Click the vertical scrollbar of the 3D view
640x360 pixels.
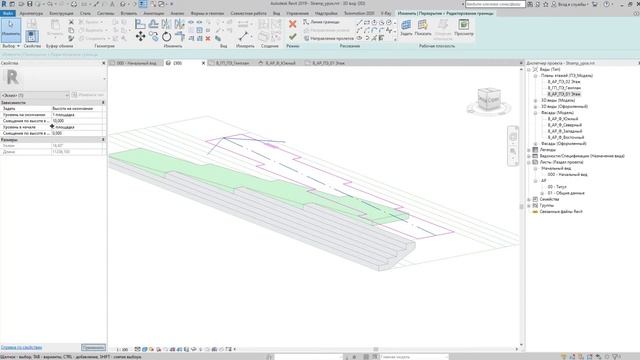coord(521,207)
